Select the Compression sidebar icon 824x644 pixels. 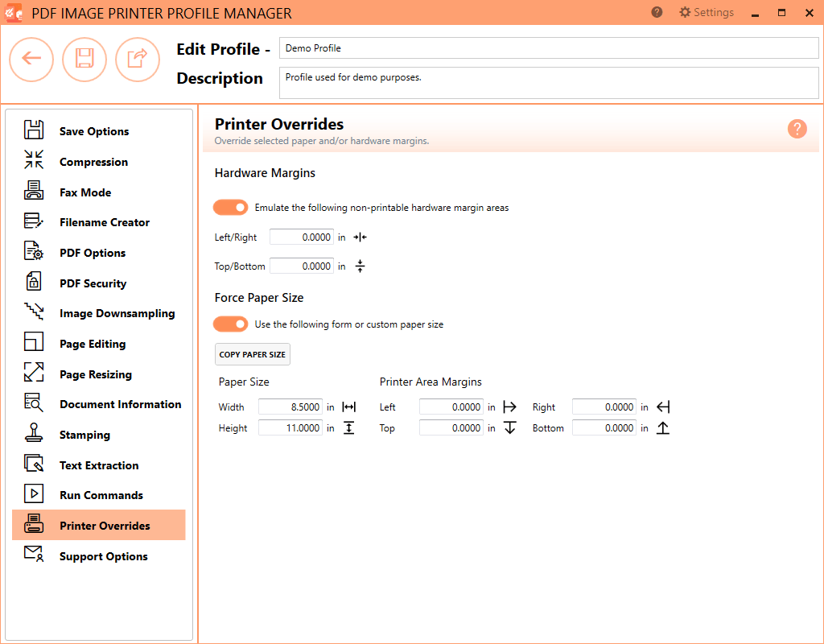(x=33, y=161)
